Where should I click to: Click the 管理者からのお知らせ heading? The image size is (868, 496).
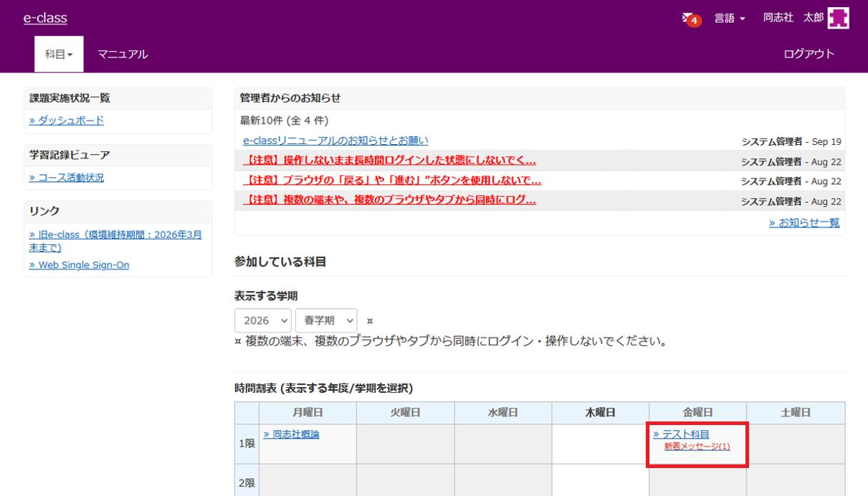pyautogui.click(x=290, y=98)
